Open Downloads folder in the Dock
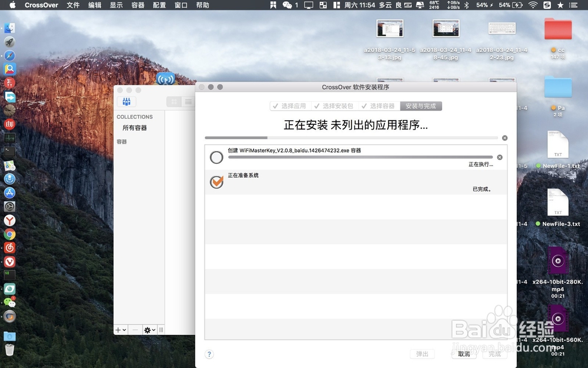Image resolution: width=588 pixels, height=368 pixels. [x=9, y=336]
